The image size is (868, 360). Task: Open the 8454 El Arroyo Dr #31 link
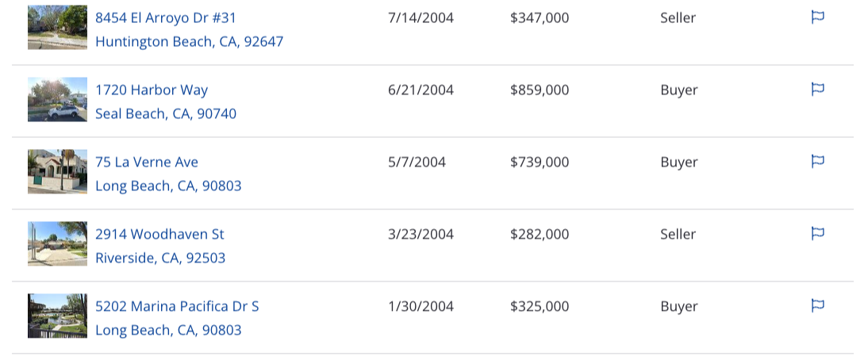pyautogui.click(x=166, y=17)
